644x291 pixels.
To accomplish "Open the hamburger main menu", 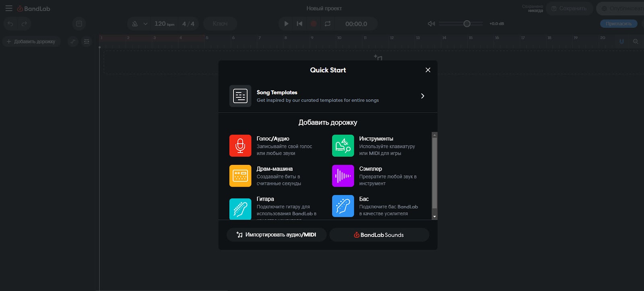I will point(8,8).
